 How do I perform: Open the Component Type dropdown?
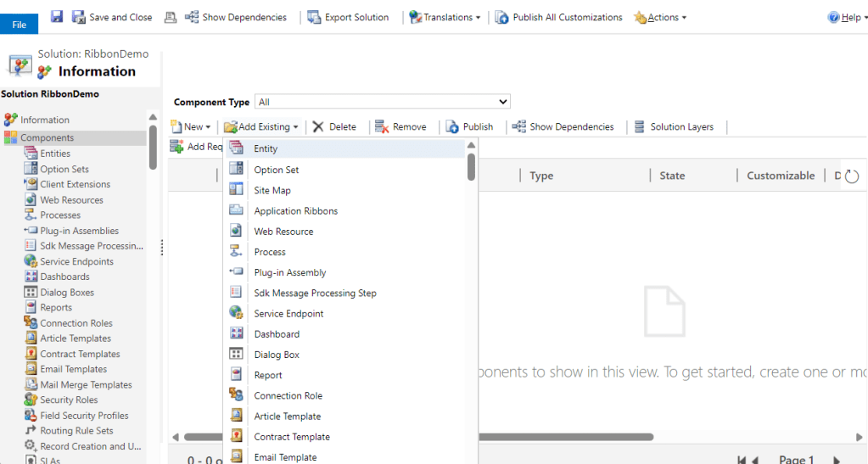click(383, 102)
